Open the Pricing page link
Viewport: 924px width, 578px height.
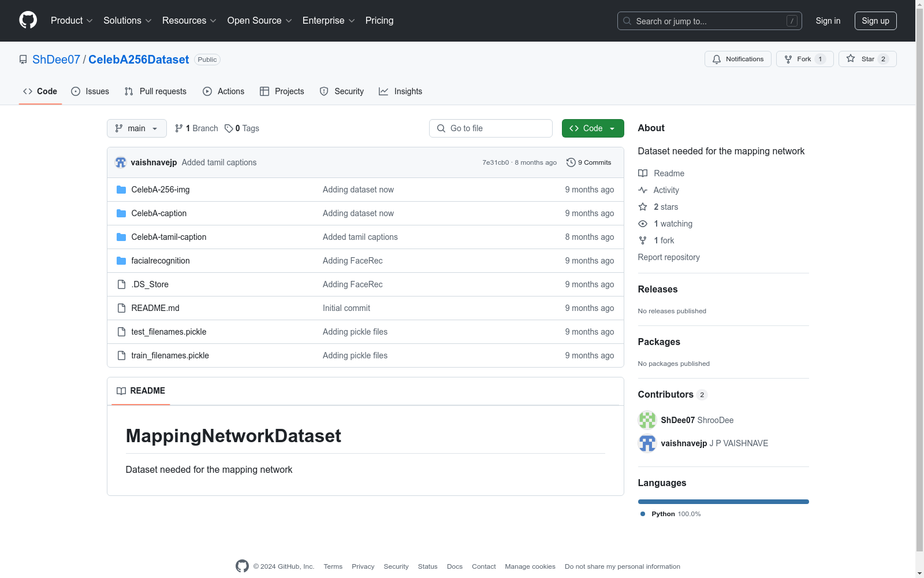[x=379, y=20]
